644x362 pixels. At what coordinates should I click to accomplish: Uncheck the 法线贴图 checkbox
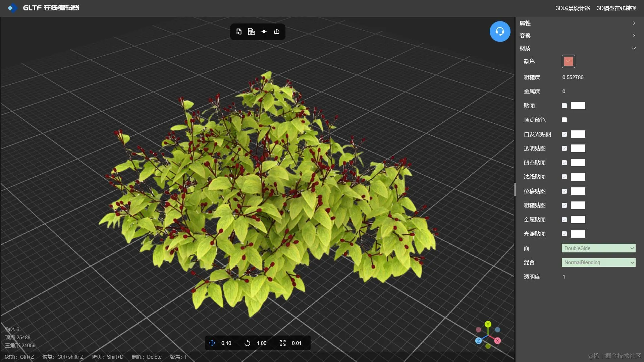click(564, 177)
